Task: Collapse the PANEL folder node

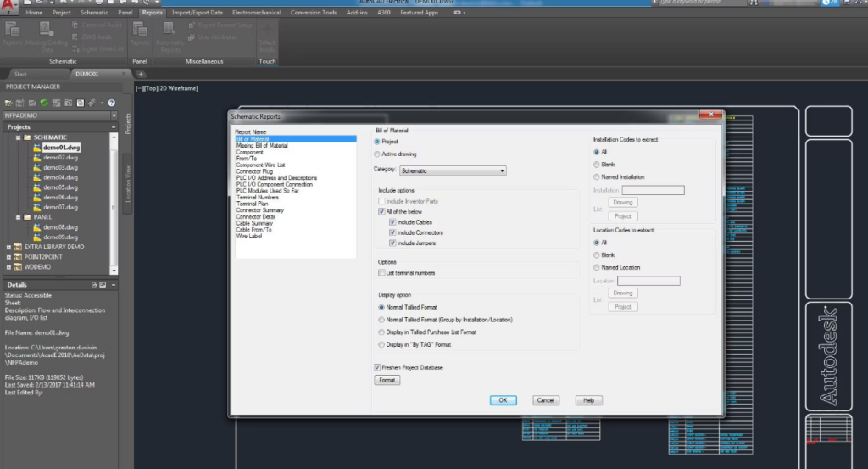Action: point(19,217)
